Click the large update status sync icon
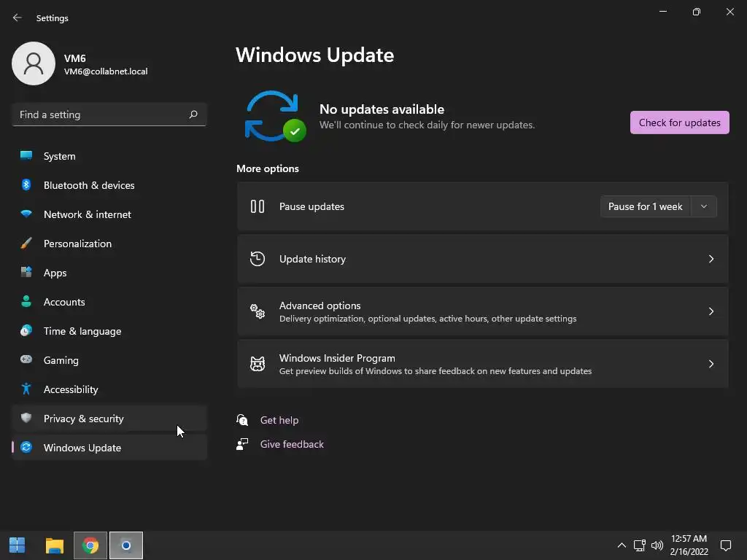The height and width of the screenshot is (560, 747). (275, 116)
